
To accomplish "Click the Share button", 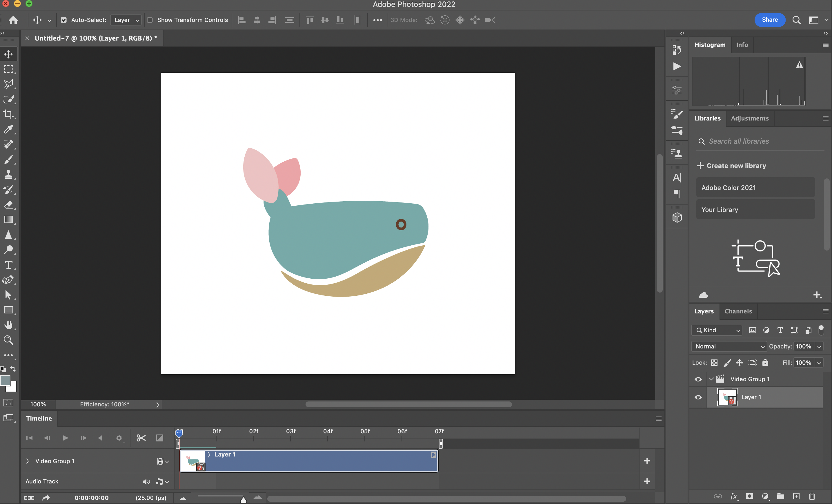I will [x=770, y=20].
